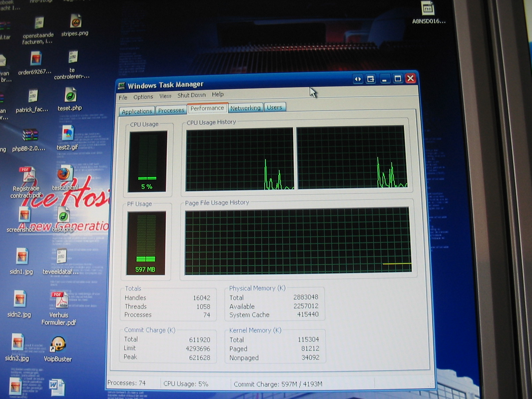This screenshot has height=399, width=532.
Task: Open the VoipBuster shortcut
Action: pos(58,344)
